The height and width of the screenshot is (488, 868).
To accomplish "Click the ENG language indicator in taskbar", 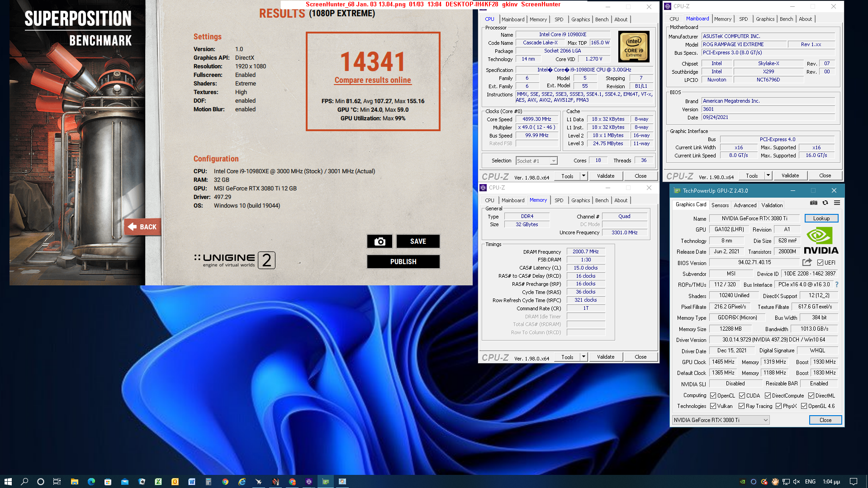I will (810, 482).
